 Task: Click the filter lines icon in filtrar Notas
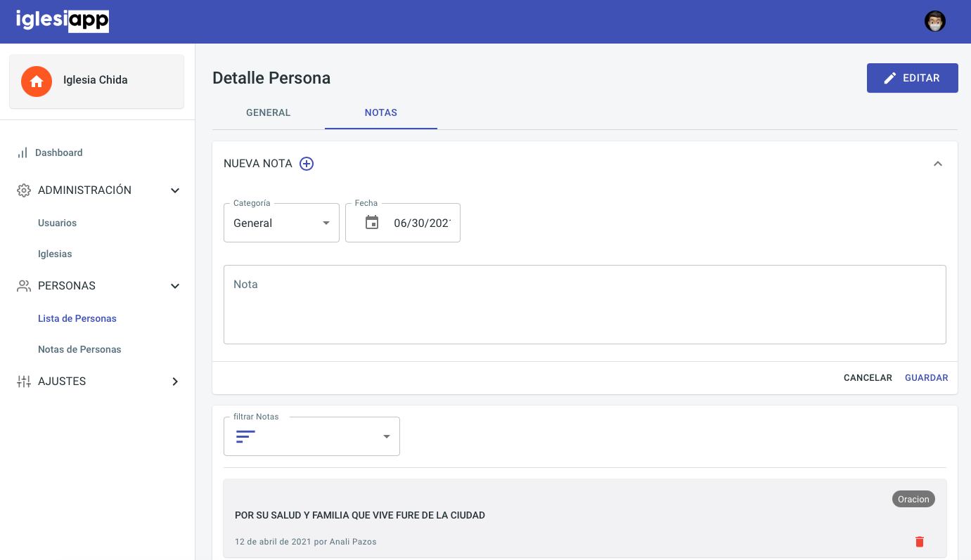[x=245, y=436]
